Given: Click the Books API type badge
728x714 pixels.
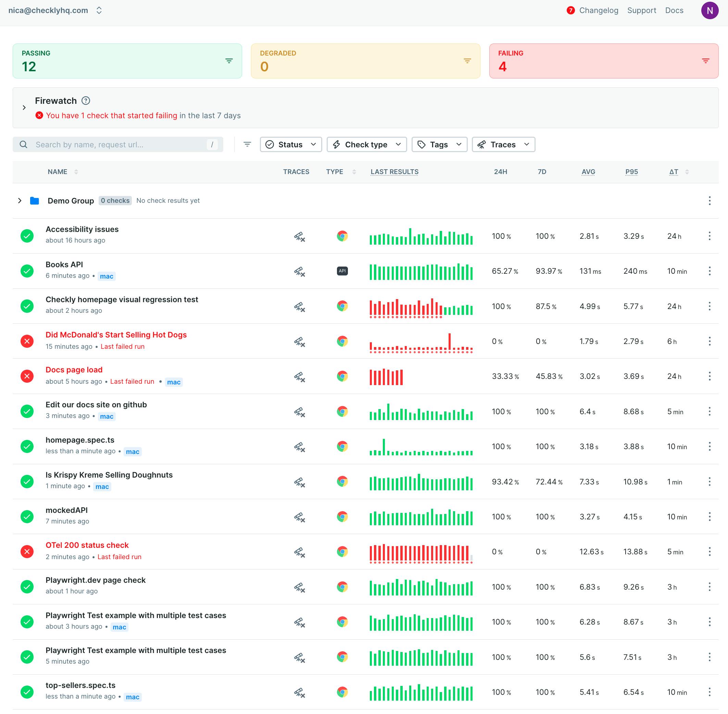Looking at the screenshot, I should click(x=342, y=271).
